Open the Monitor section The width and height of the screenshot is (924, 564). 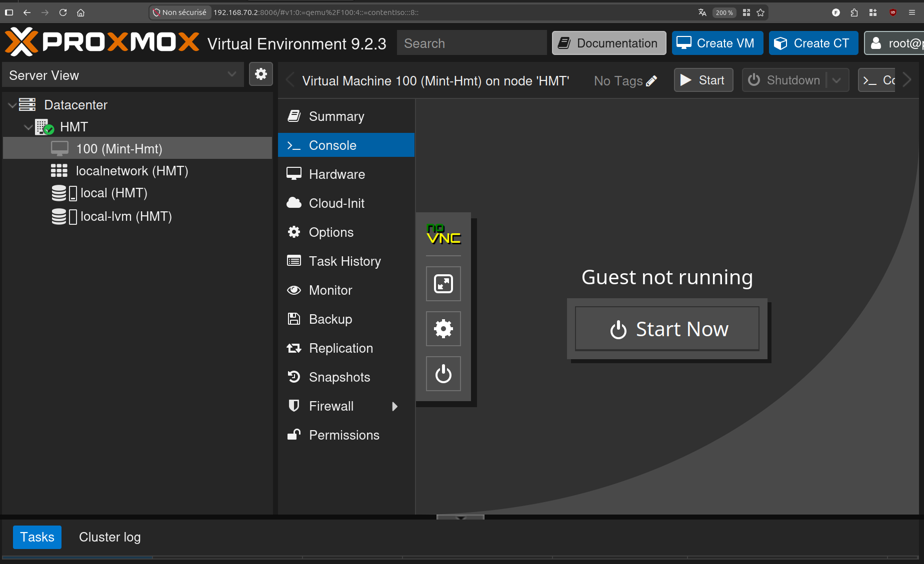click(346, 290)
